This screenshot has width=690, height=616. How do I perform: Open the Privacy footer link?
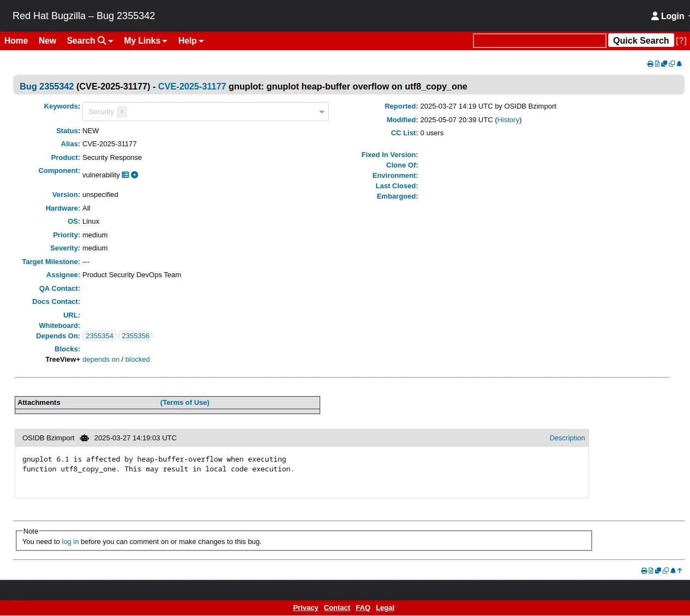pos(305,607)
